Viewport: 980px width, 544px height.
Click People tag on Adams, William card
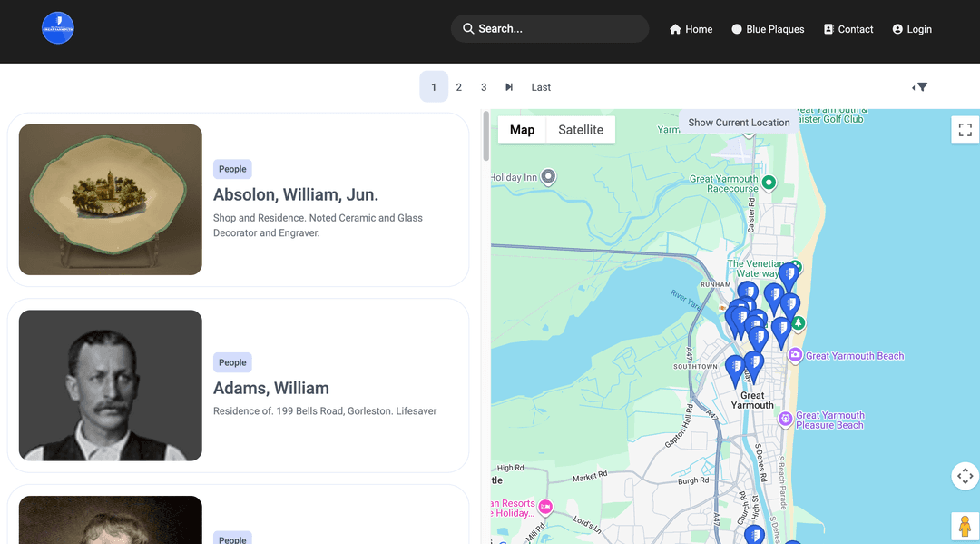pos(232,362)
